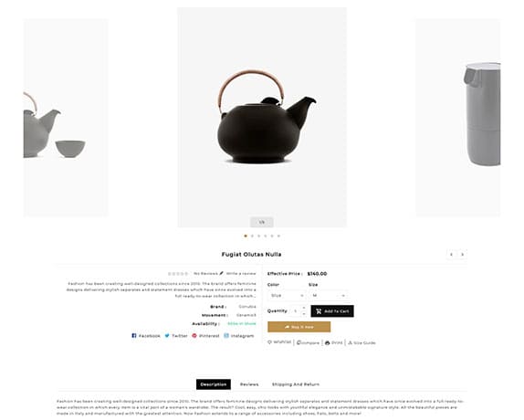
Task: Open the Size dropdown
Action: click(329, 296)
